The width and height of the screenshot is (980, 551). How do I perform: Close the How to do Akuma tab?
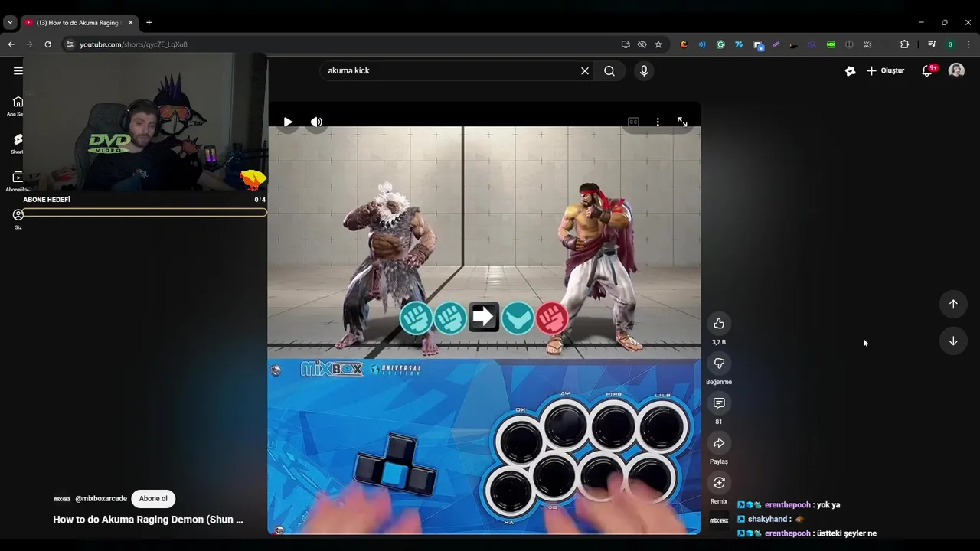(x=130, y=22)
